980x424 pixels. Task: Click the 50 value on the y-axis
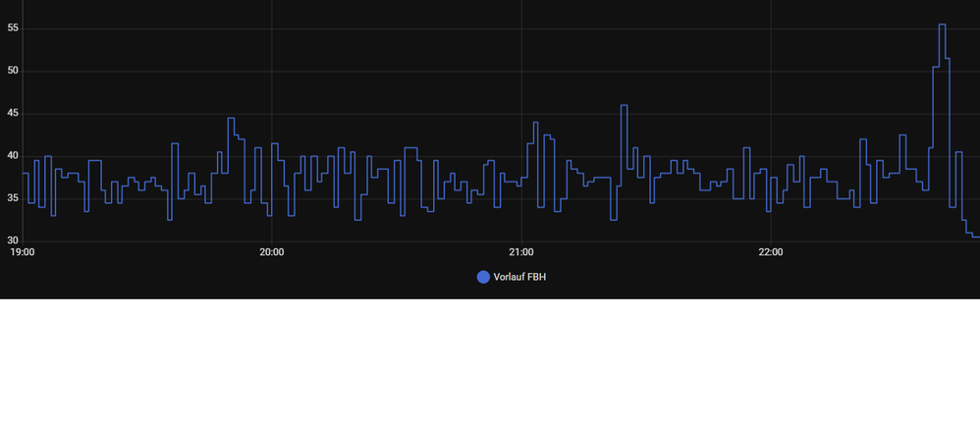(x=13, y=71)
